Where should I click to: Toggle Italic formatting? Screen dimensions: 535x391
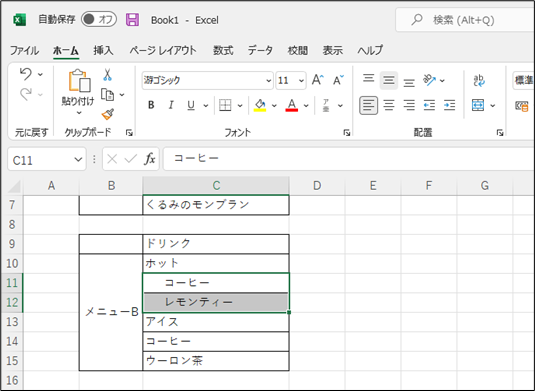(171, 105)
